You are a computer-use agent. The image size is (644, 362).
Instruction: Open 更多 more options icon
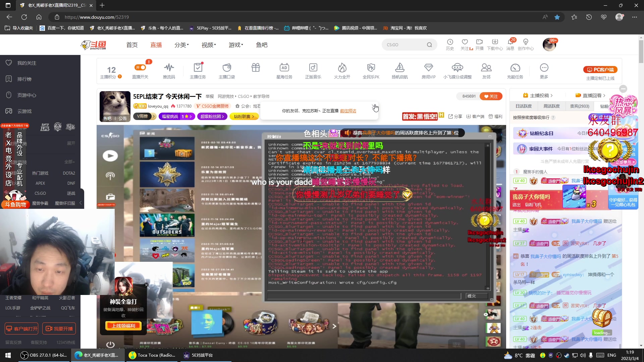pyautogui.click(x=544, y=67)
